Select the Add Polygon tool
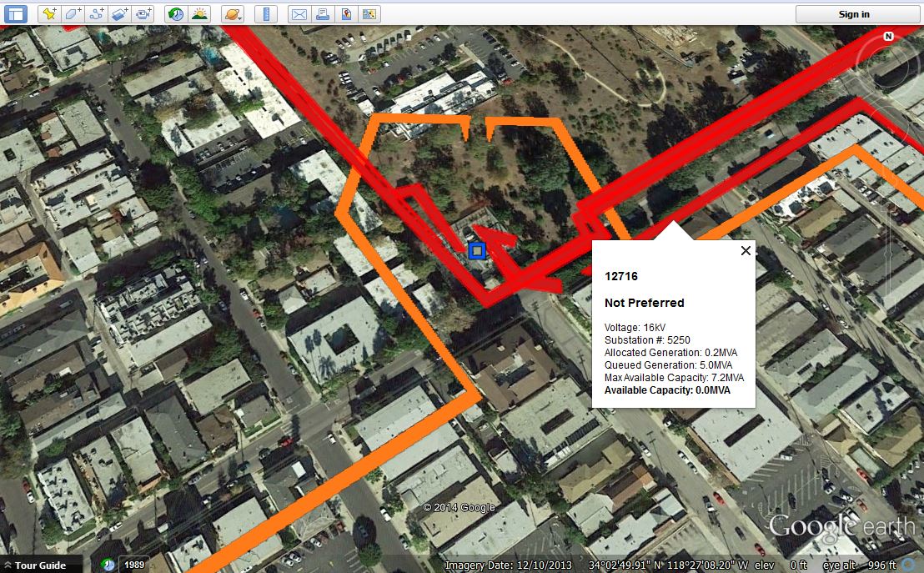This screenshot has width=924, height=573. [73, 14]
